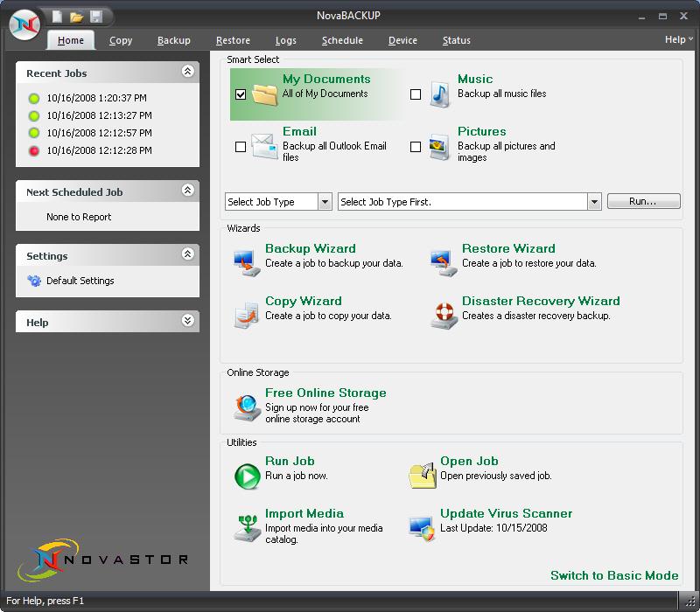Screen dimensions: 700x612
Task: Click the green Run Job play icon
Action: click(x=248, y=476)
